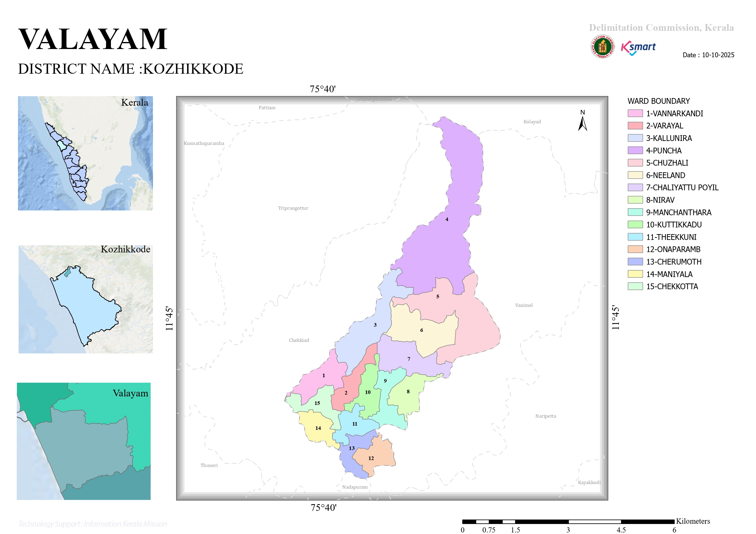Click the Kolayad neighbor label
The height and width of the screenshot is (534, 756).
532,122
